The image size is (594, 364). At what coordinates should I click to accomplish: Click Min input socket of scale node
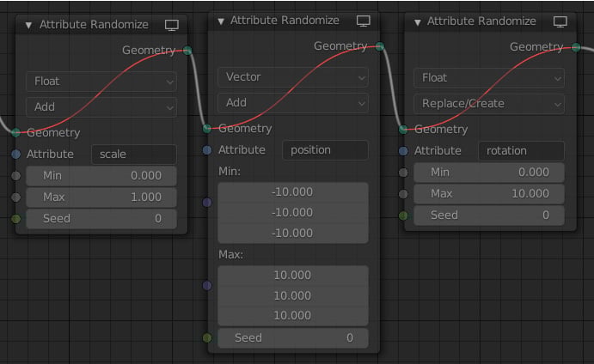tap(16, 176)
